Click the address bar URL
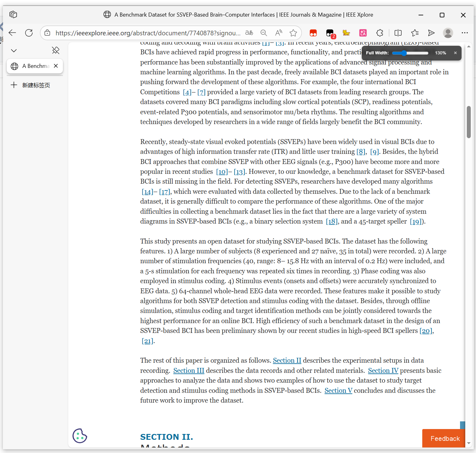476x453 pixels. click(x=148, y=33)
